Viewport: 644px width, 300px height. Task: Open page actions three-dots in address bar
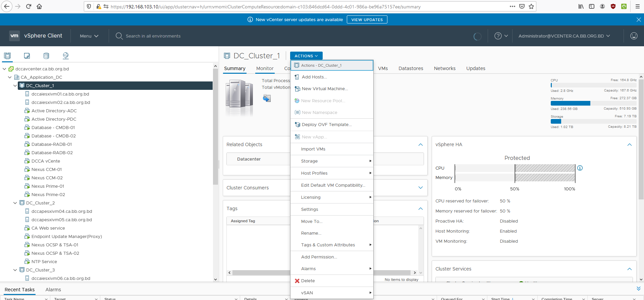pos(512,6)
